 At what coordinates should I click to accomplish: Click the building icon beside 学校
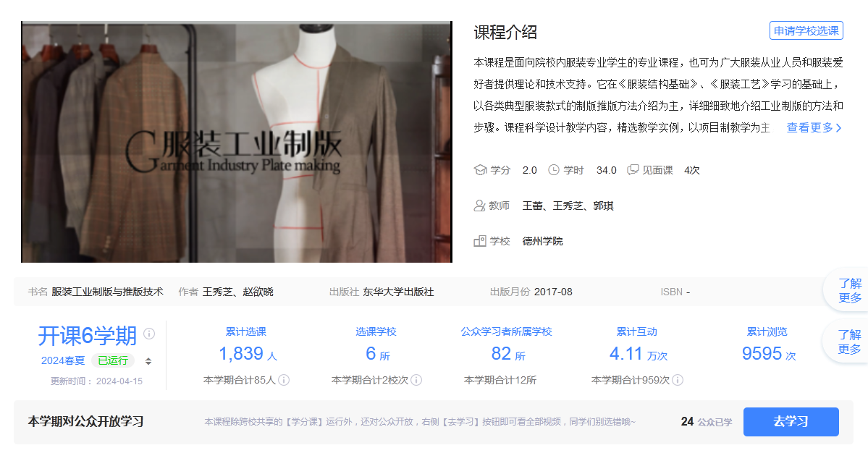[x=479, y=241]
